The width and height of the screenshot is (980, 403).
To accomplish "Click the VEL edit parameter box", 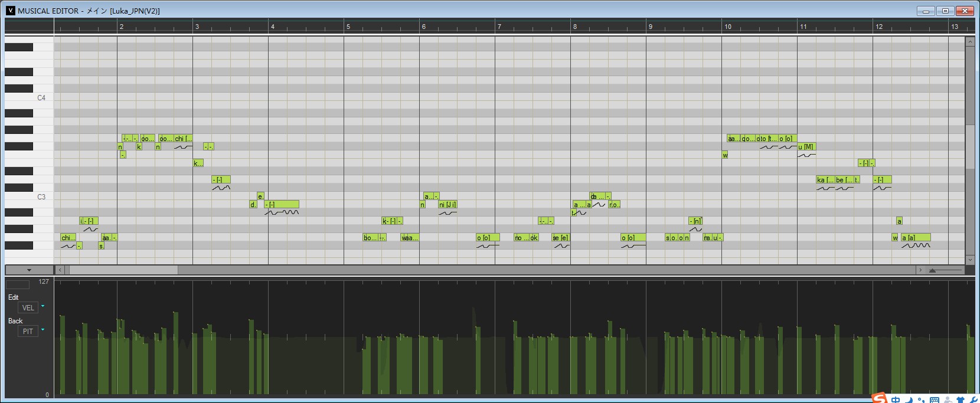I will click(x=28, y=307).
